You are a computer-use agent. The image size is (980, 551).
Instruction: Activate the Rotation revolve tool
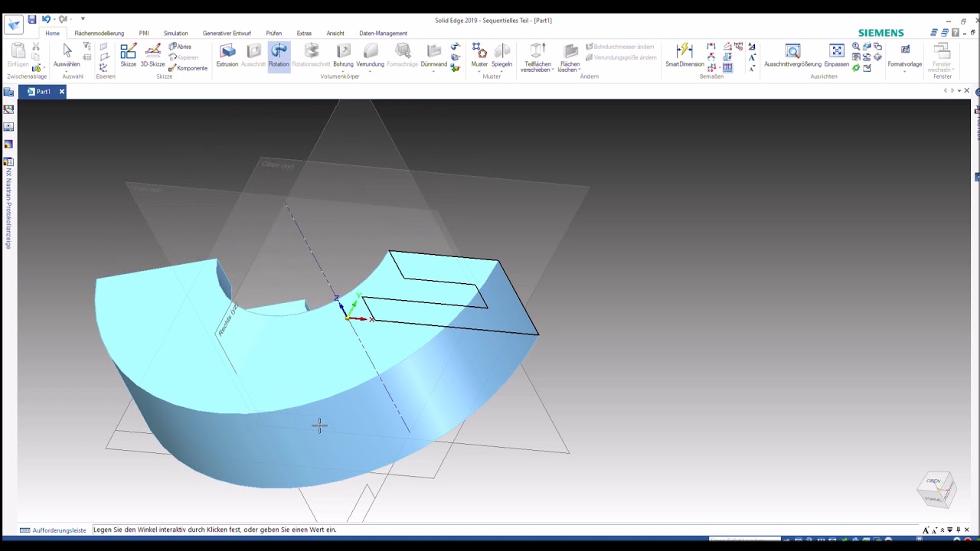tap(279, 55)
